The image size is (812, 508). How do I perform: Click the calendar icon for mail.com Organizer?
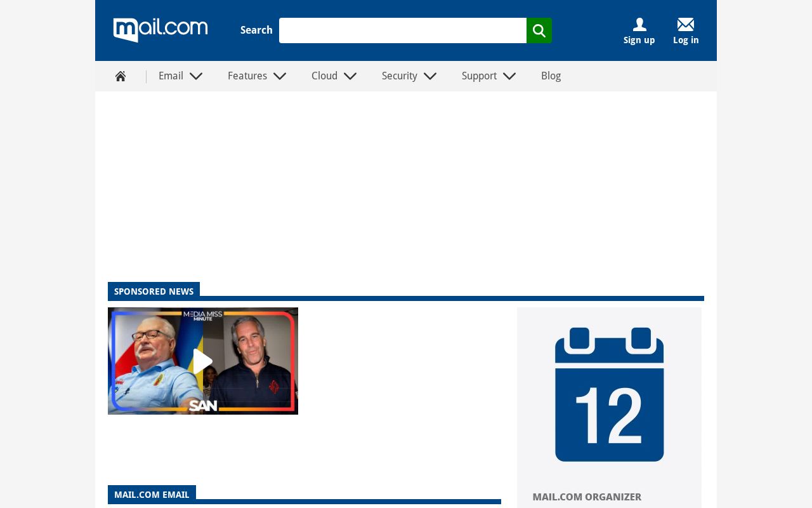tap(609, 395)
